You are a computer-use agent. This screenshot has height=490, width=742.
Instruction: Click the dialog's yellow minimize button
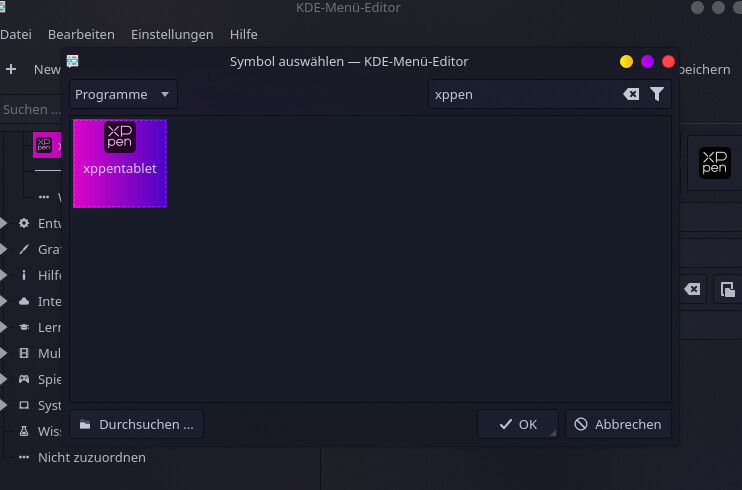[626, 62]
